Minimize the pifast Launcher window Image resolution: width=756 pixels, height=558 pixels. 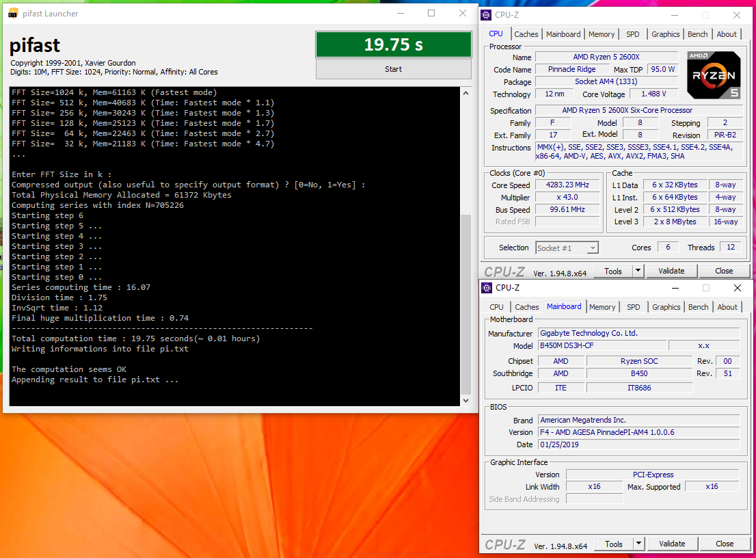401,13
